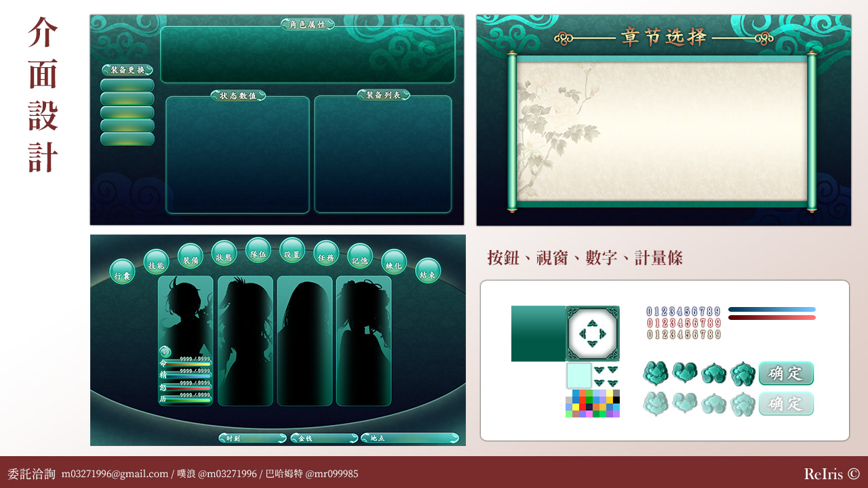Select the 隊伍 party menu button
The image size is (868, 488).
coord(258,250)
